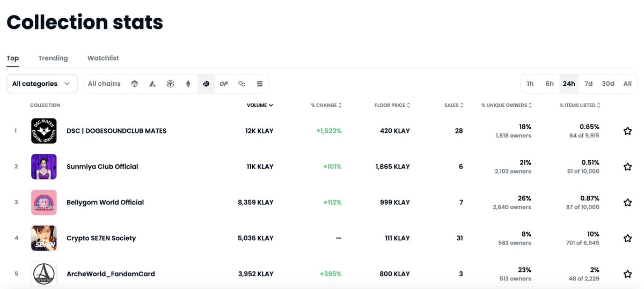Filter by BNB Chain cube icon
Screen dimensions: 644x289
[x=170, y=84]
